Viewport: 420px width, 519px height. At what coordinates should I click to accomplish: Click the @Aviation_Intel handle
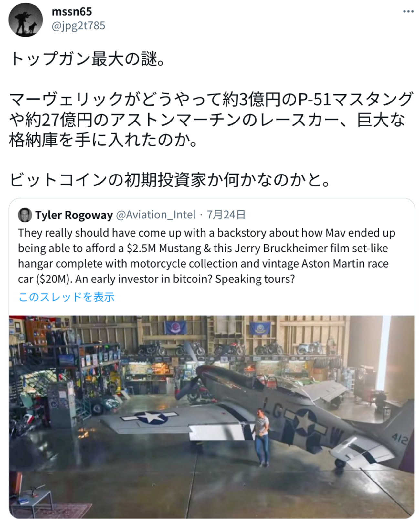(156, 215)
